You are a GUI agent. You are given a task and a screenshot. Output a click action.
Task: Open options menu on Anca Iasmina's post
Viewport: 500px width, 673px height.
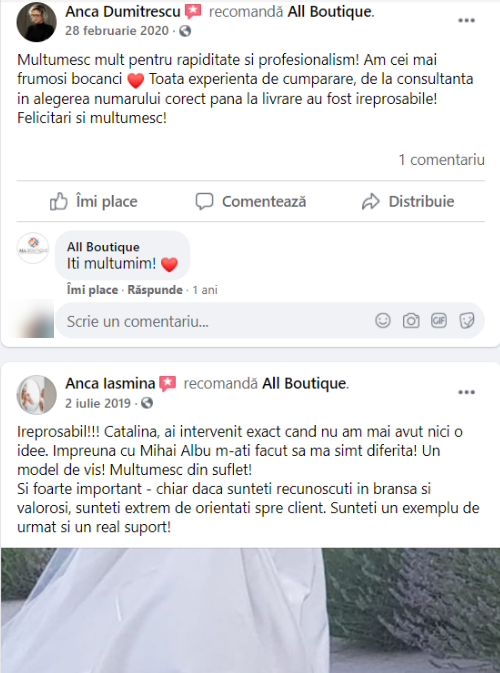(466, 392)
